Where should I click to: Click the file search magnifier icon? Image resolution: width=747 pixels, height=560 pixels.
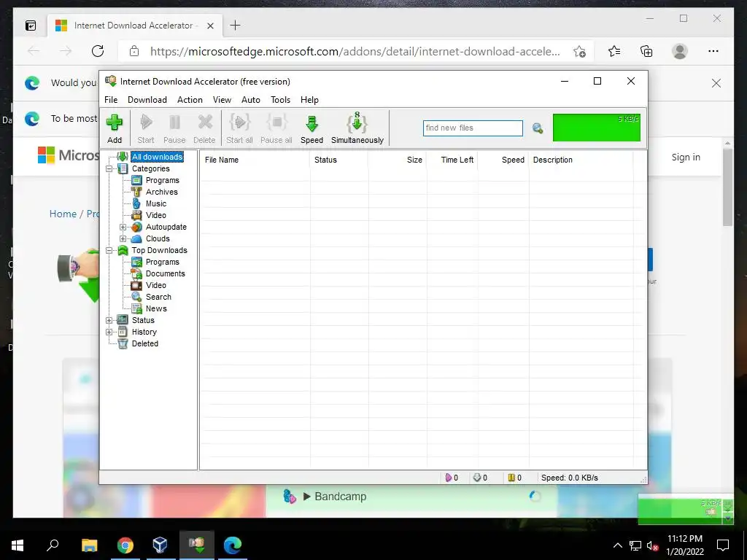click(538, 128)
